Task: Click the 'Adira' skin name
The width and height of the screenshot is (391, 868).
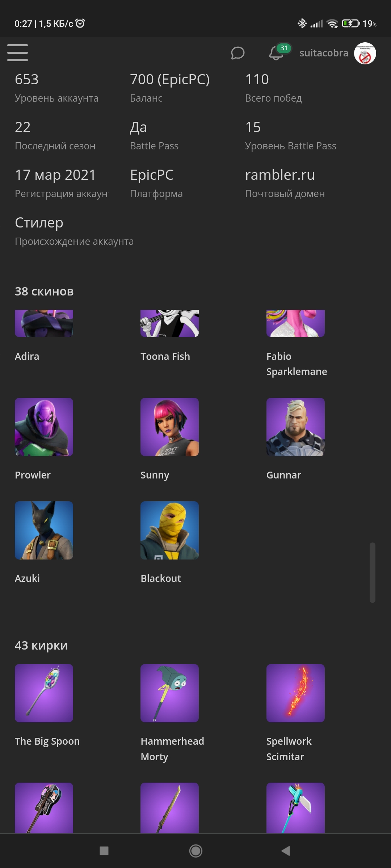Action: [x=27, y=357]
